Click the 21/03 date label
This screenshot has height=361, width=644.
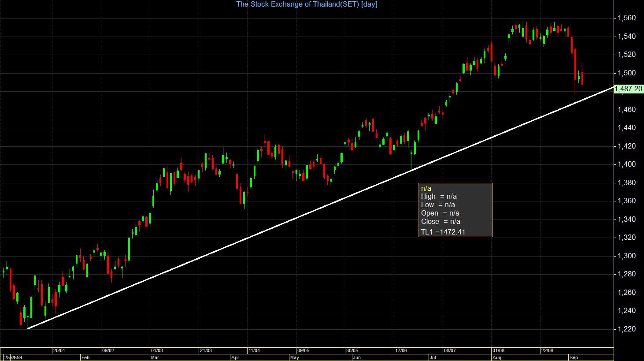click(206, 351)
